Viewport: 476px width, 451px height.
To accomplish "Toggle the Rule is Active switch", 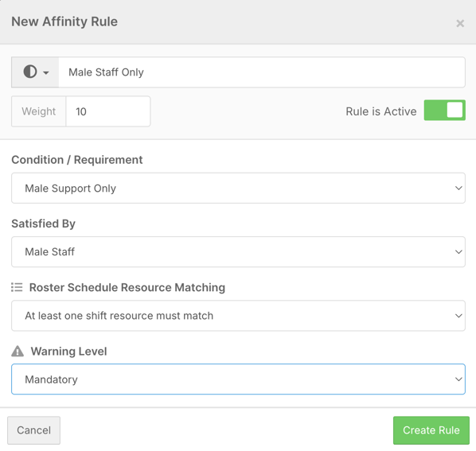I will coord(444,110).
